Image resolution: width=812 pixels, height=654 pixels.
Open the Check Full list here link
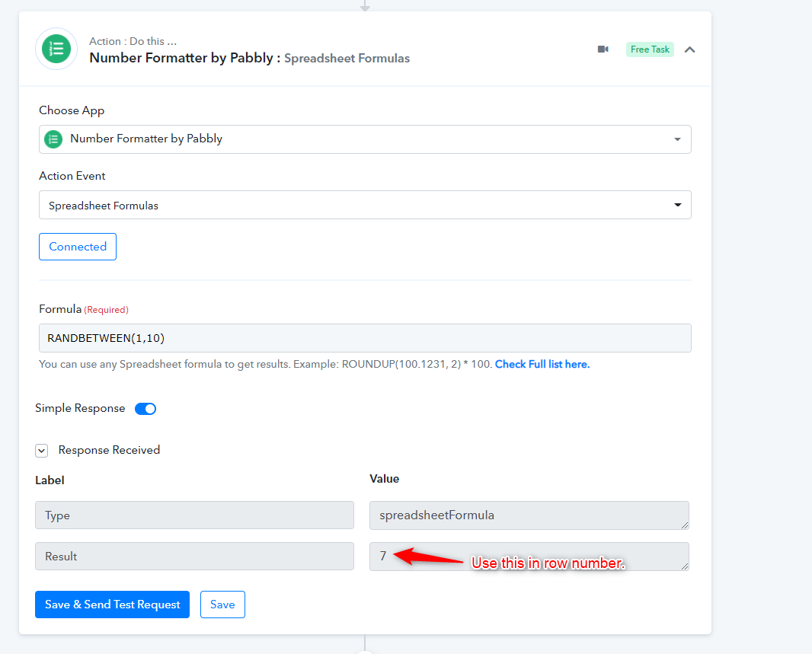[542, 364]
